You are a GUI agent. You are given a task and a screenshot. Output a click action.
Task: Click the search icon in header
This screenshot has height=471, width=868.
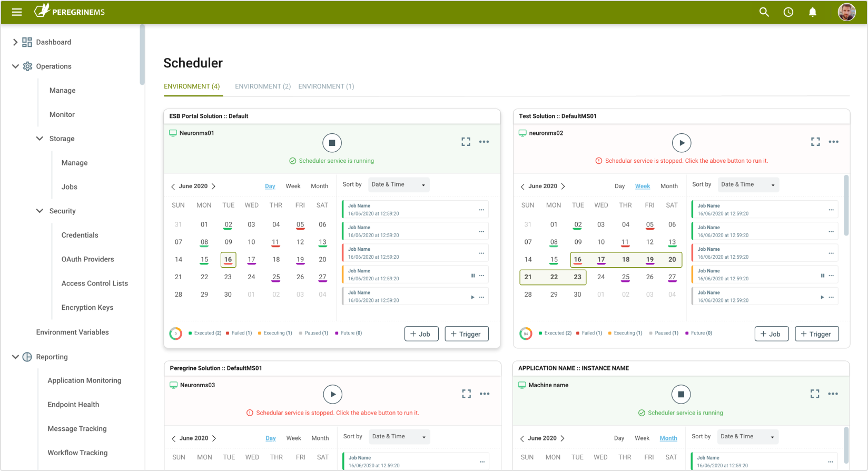point(764,12)
